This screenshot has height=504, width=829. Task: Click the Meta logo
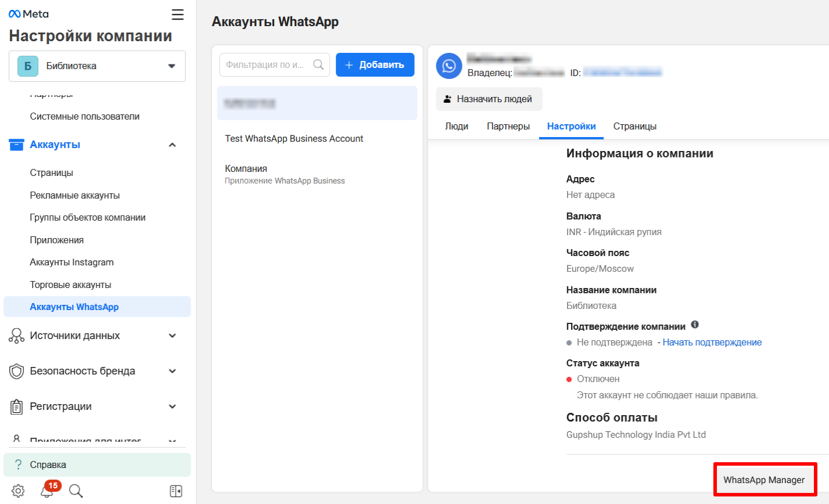pos(28,14)
